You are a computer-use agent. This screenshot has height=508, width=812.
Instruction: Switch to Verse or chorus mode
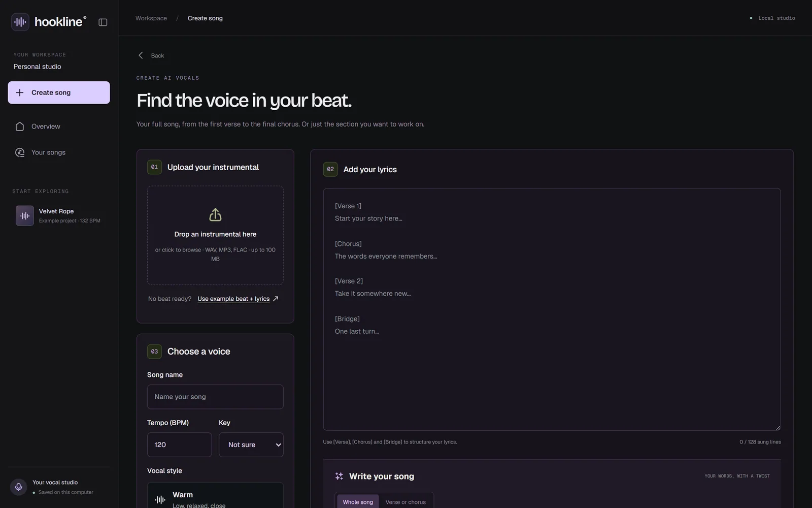[x=405, y=502]
